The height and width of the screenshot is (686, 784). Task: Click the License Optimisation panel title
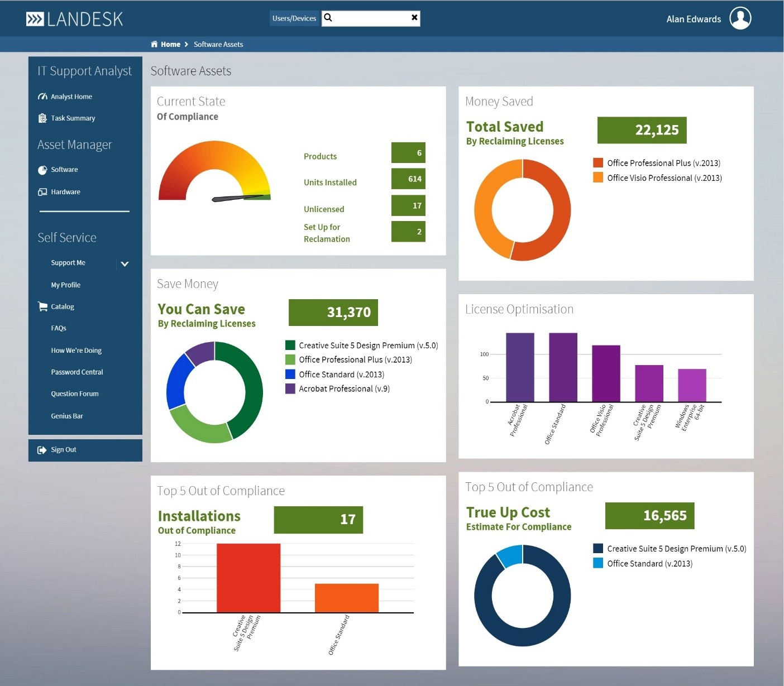[x=519, y=309]
